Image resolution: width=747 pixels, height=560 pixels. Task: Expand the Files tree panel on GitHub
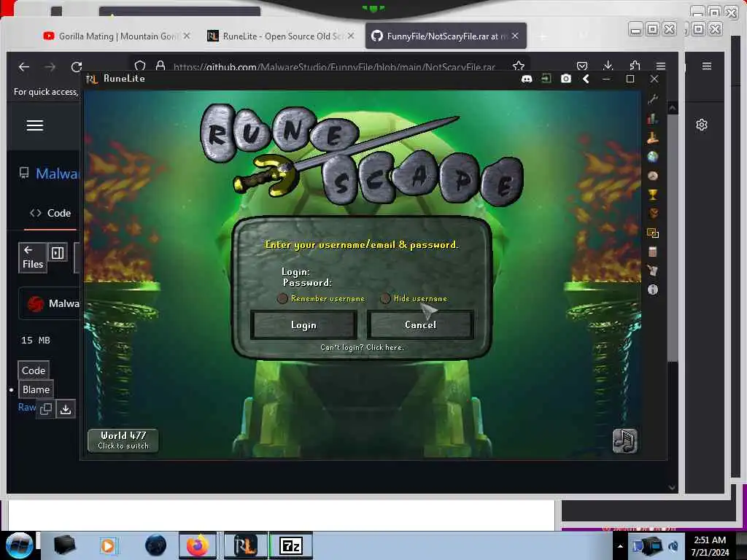point(32,257)
